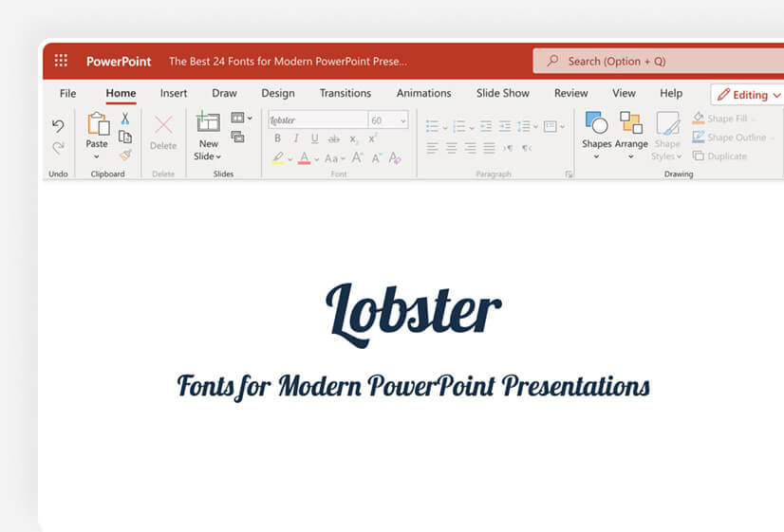Toggle Strikethrough formatting
Image resolution: width=784 pixels, height=532 pixels.
[x=333, y=138]
